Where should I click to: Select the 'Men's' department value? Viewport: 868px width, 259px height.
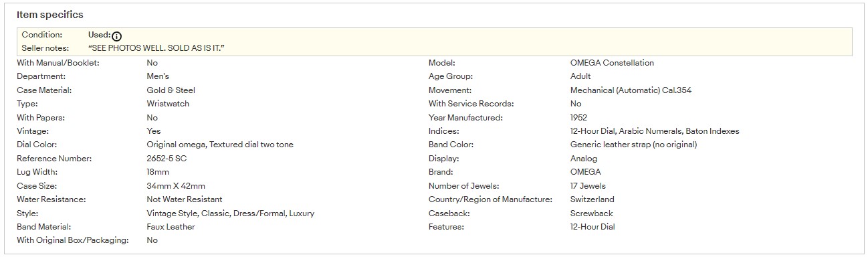click(158, 76)
